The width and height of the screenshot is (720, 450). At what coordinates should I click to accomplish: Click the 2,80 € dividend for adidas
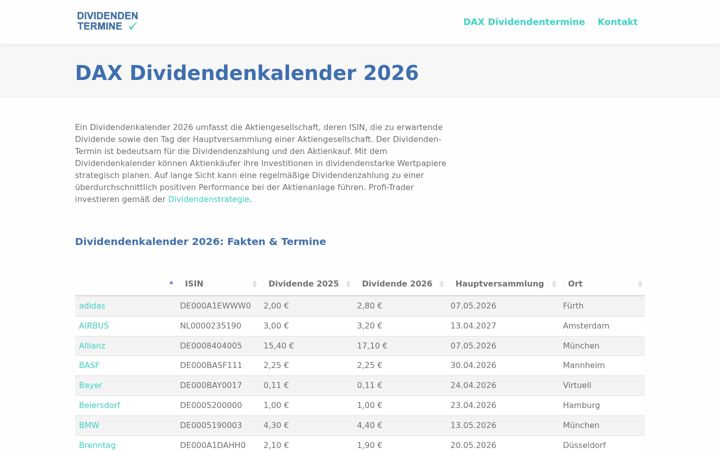pyautogui.click(x=370, y=306)
